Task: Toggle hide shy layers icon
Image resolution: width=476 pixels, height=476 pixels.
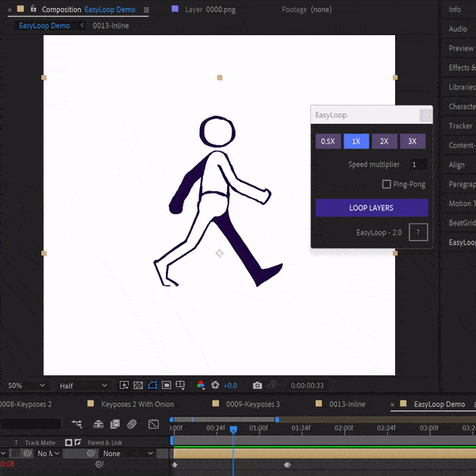Action: click(98, 424)
